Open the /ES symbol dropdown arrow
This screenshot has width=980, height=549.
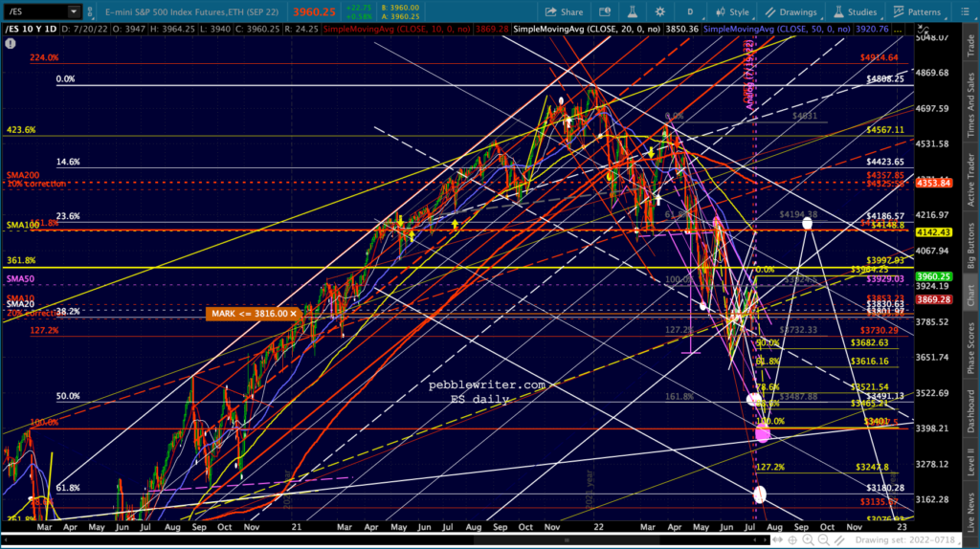(73, 11)
